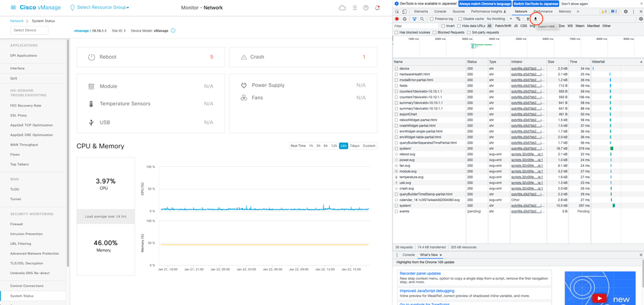Open the Memory tab in DevTools
This screenshot has width=644, height=305.
coord(565,12)
